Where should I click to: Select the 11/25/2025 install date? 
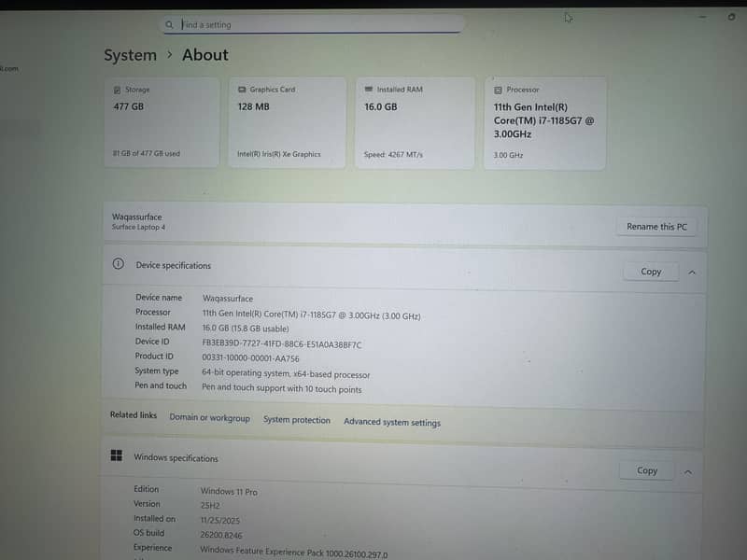point(220,521)
